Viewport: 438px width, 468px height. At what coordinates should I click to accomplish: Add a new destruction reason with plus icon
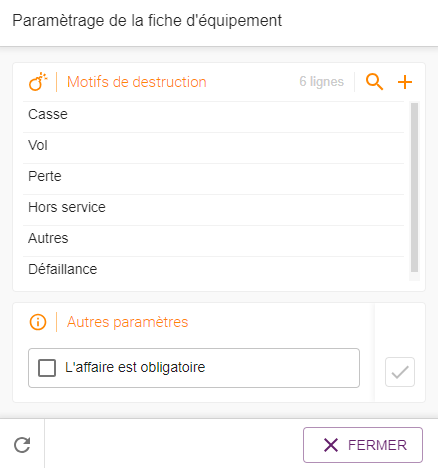[405, 82]
